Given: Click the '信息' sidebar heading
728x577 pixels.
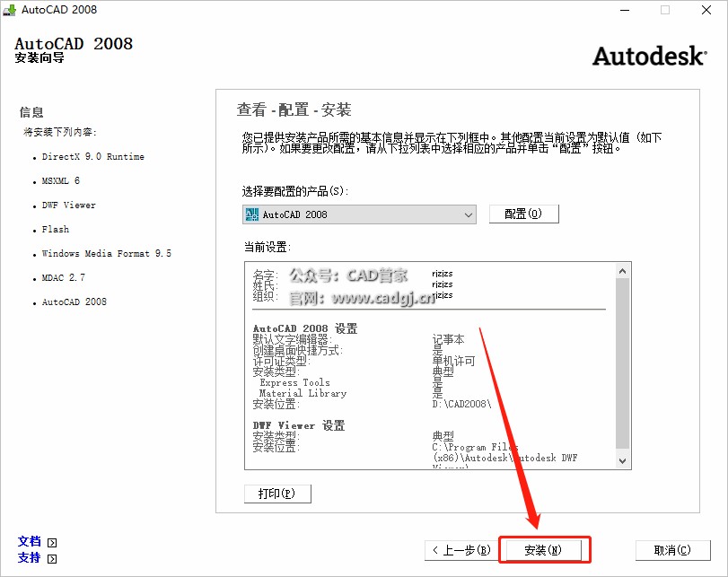Looking at the screenshot, I should point(31,112).
